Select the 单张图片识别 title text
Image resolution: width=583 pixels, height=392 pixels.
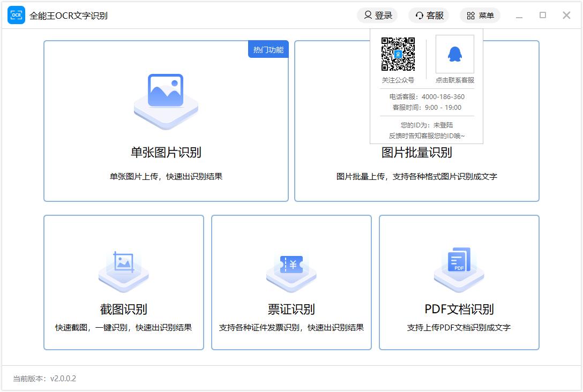166,153
